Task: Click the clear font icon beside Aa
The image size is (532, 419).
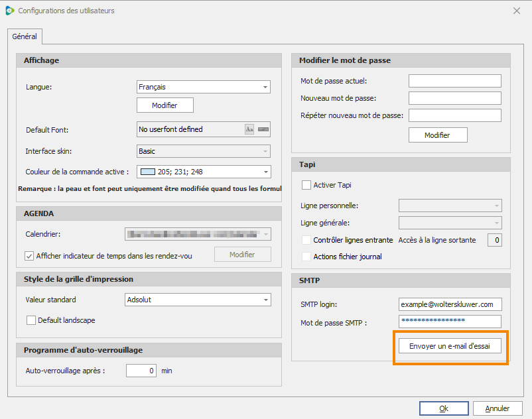Action: tap(263, 129)
